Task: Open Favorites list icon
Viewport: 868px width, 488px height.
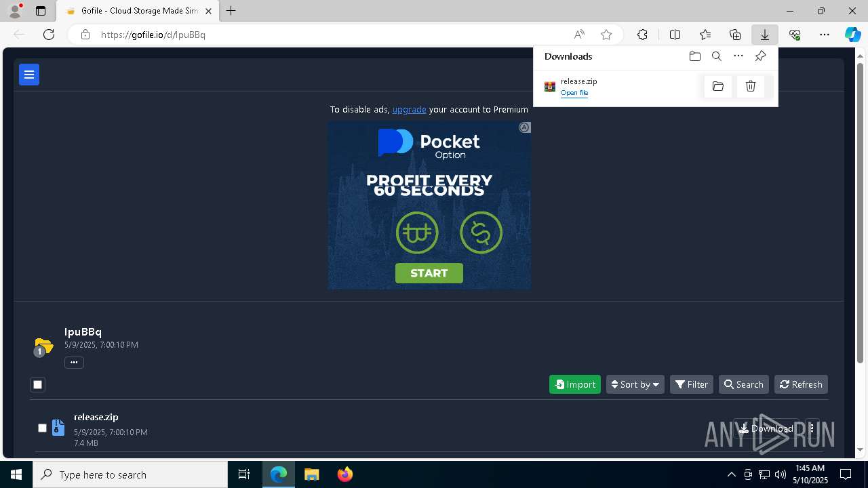Action: coord(705,35)
